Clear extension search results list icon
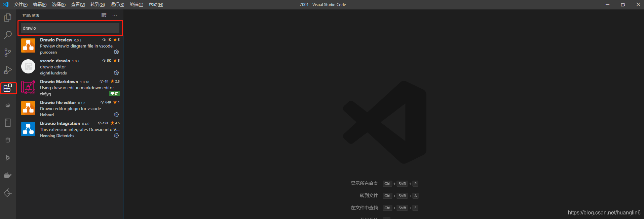Image resolution: width=644 pixels, height=219 pixels. pyautogui.click(x=104, y=15)
